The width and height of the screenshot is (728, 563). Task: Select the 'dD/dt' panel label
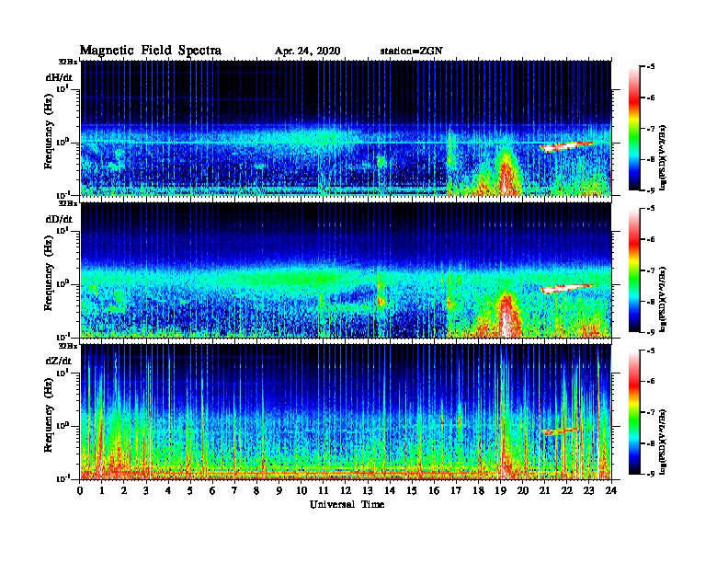point(59,219)
